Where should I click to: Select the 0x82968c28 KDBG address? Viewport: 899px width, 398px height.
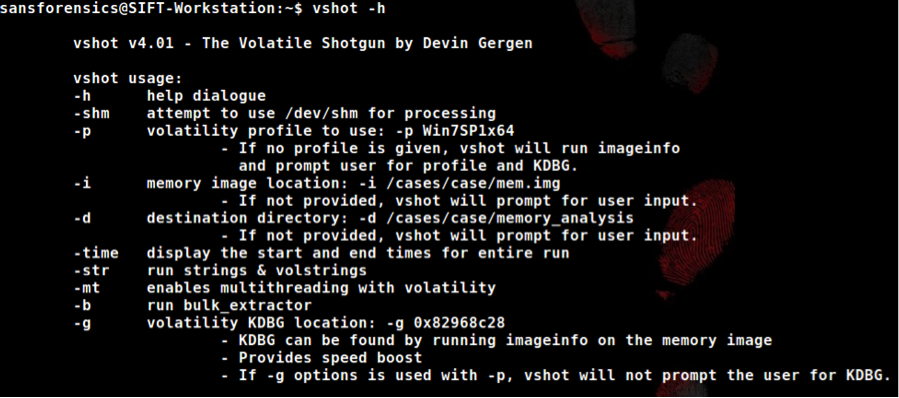[459, 323]
